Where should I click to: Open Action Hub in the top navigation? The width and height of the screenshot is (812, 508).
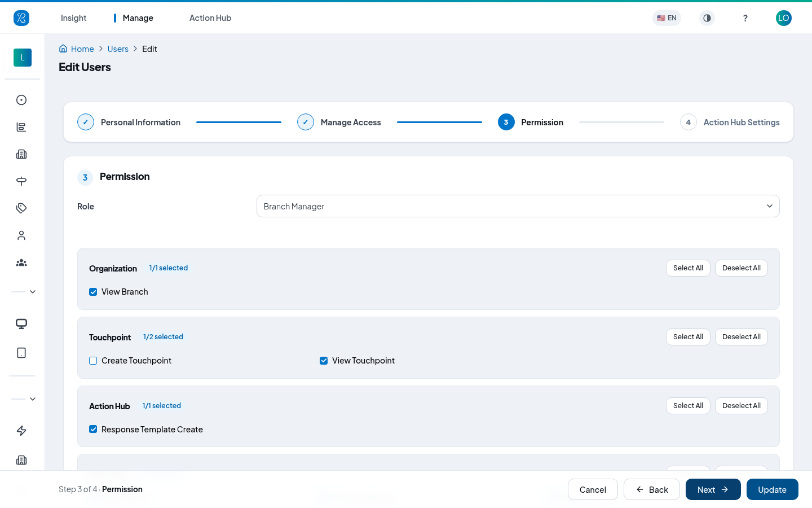(x=210, y=18)
